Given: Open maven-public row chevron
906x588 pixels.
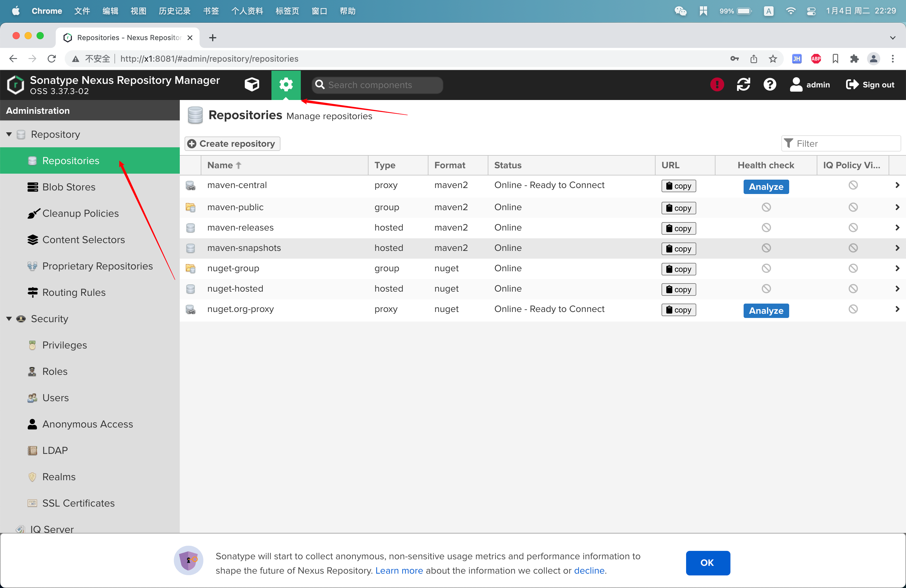Looking at the screenshot, I should [897, 207].
